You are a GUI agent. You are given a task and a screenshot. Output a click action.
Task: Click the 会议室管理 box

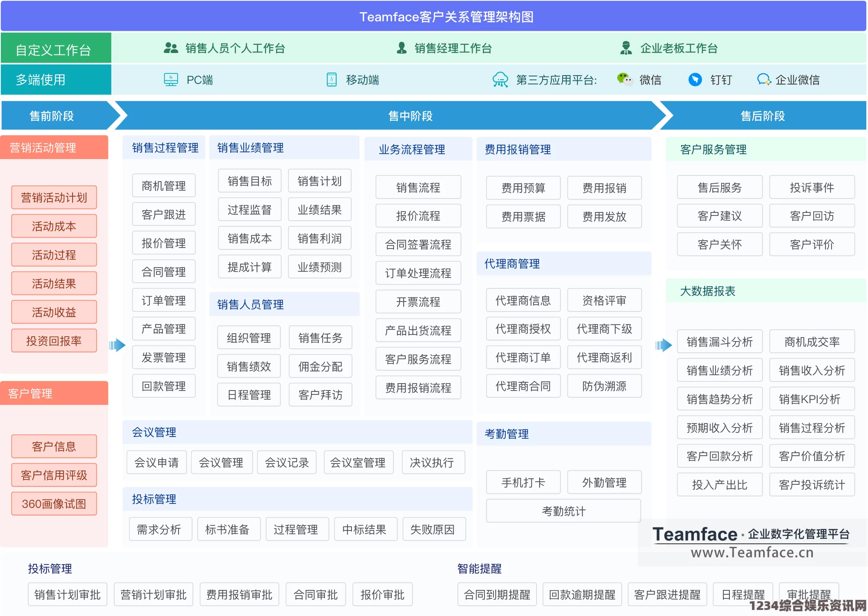358,462
